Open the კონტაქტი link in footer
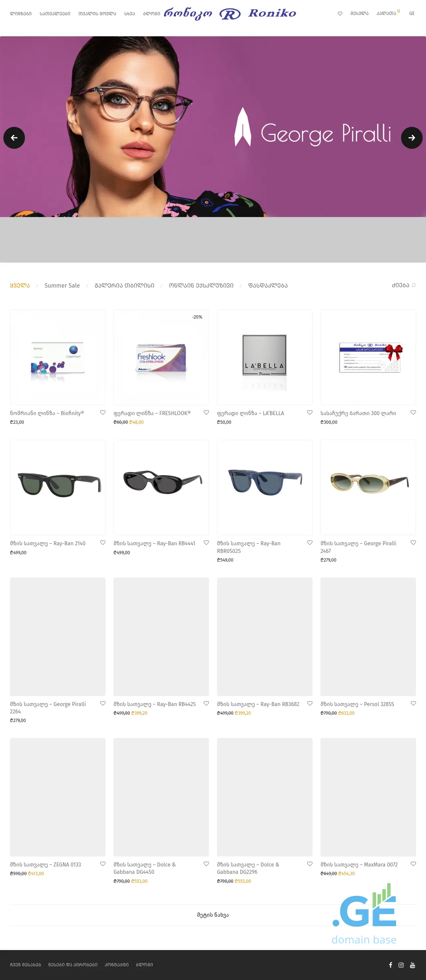The height and width of the screenshot is (980, 426). point(116,965)
